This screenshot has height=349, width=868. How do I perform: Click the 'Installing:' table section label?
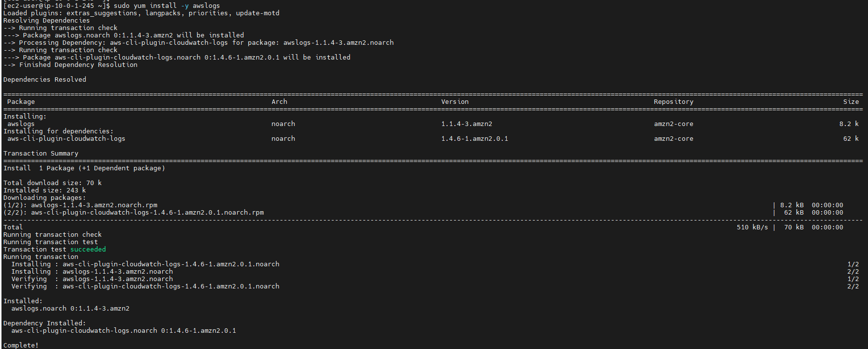25,117
